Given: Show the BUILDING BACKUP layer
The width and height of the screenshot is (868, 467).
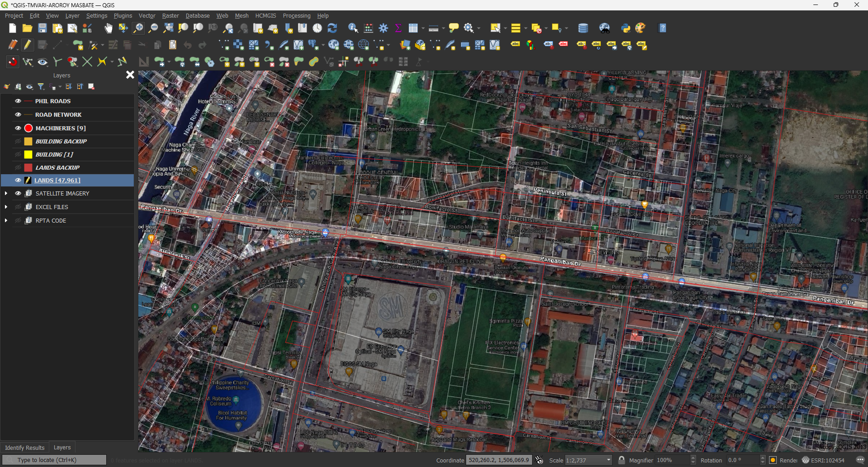Looking at the screenshot, I should tap(18, 141).
